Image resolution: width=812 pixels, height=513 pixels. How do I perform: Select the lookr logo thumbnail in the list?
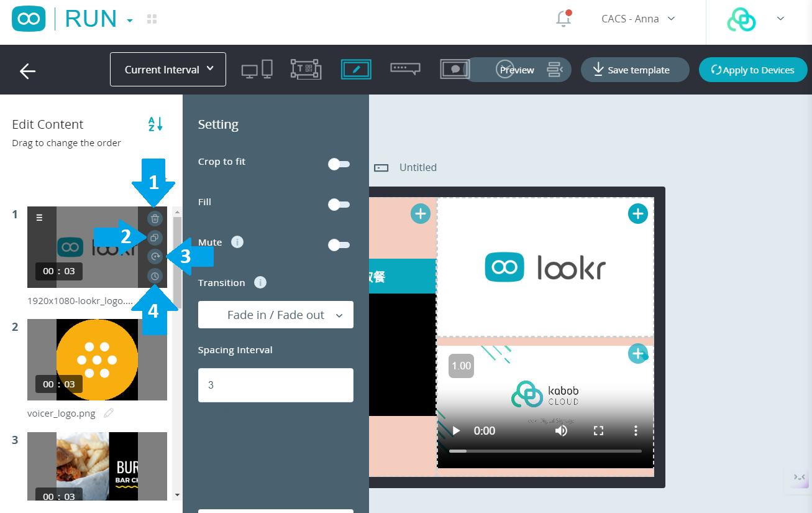coord(97,247)
